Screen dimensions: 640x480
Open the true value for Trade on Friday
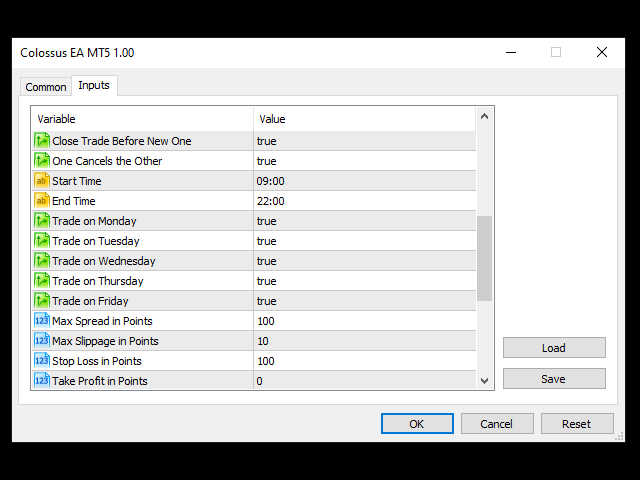tap(364, 301)
